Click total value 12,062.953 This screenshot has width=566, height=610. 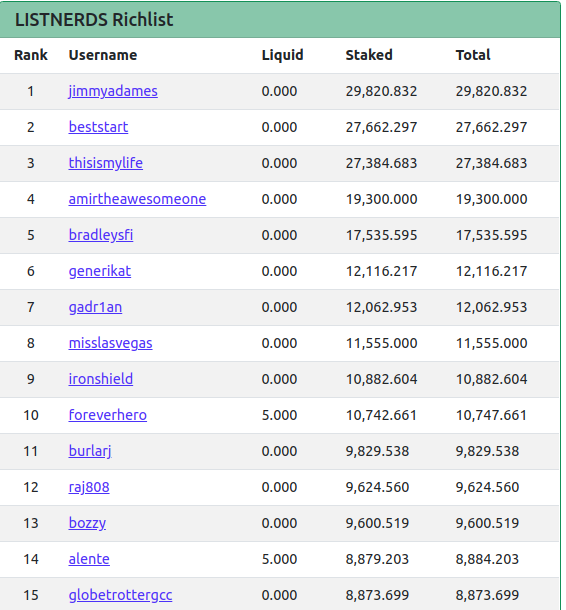pyautogui.click(x=491, y=307)
